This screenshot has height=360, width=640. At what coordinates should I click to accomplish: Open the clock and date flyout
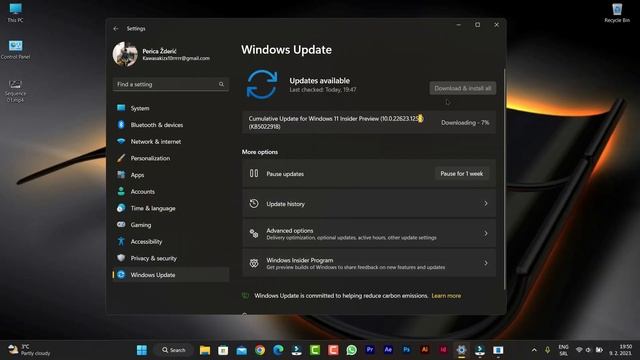click(x=621, y=350)
